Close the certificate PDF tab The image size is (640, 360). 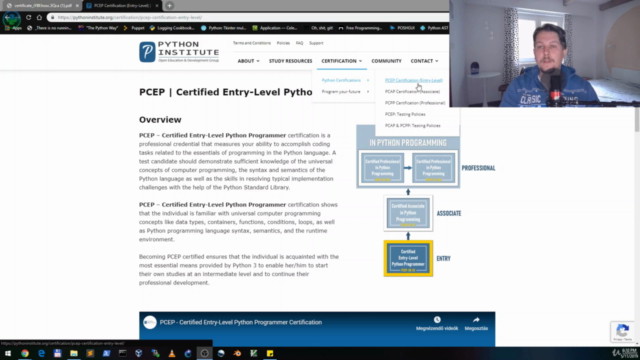tap(77, 6)
